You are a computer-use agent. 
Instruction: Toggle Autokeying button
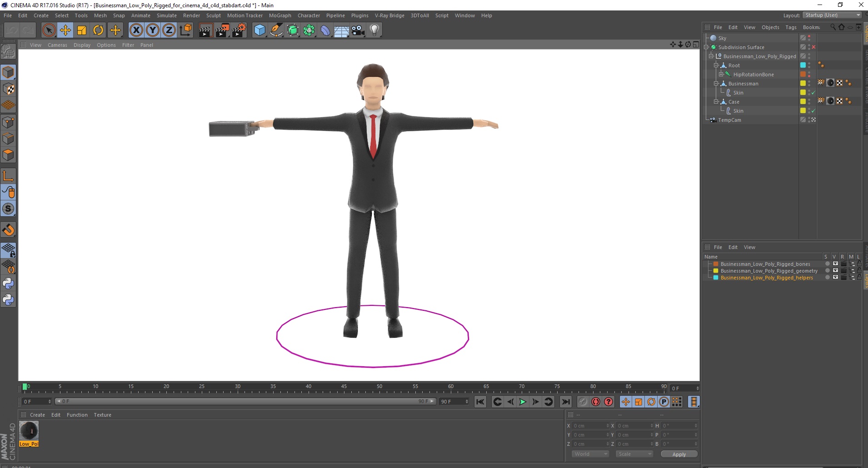(596, 402)
